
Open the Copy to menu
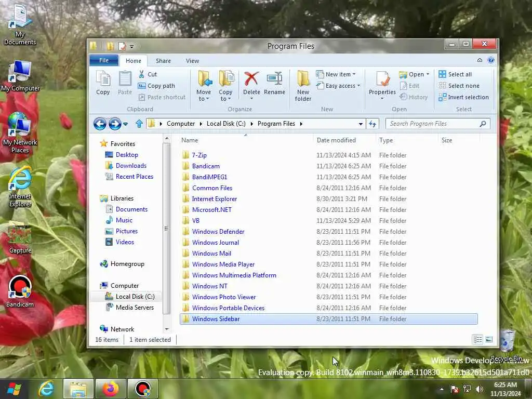pos(225,86)
